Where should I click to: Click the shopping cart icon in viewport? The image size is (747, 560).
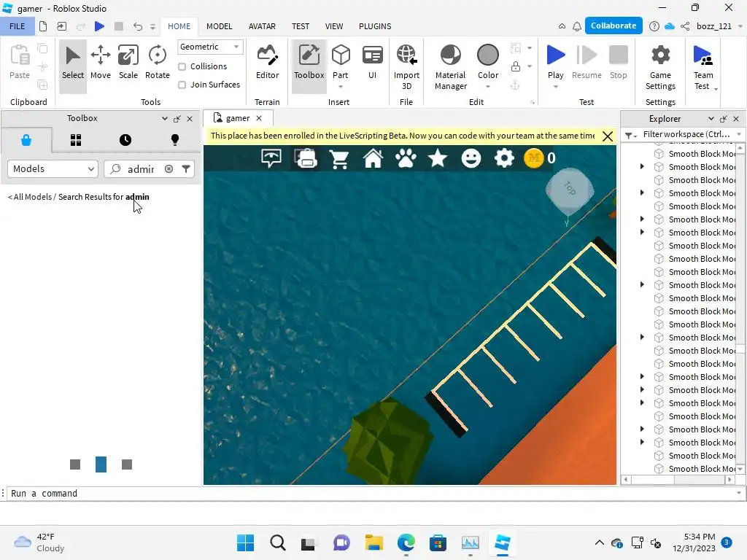[x=339, y=158]
